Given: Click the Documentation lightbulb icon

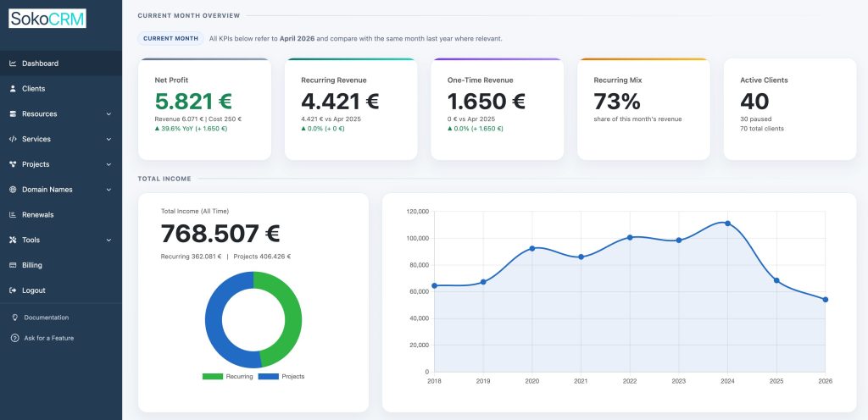Looking at the screenshot, I should click(x=15, y=318).
